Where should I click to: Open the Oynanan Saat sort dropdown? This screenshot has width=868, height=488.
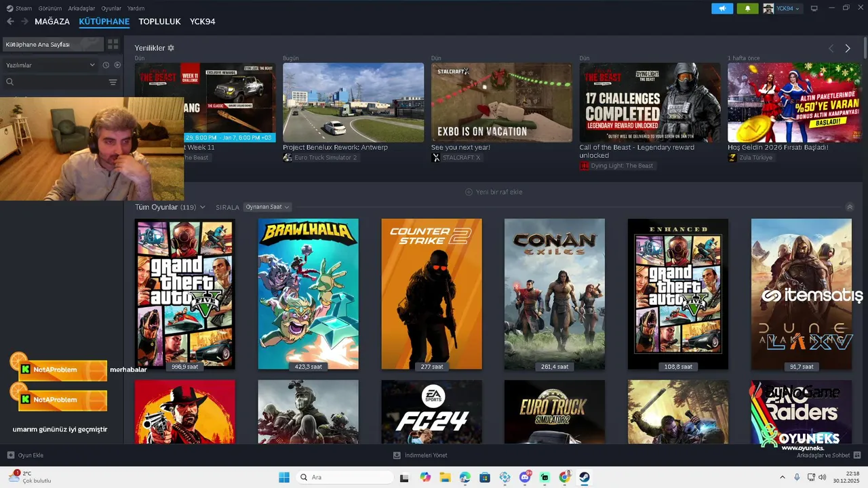click(x=267, y=207)
